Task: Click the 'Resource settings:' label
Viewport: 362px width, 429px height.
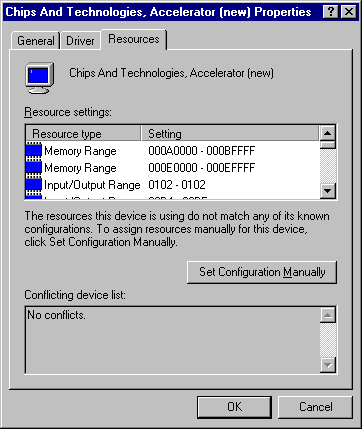Action: coord(68,112)
